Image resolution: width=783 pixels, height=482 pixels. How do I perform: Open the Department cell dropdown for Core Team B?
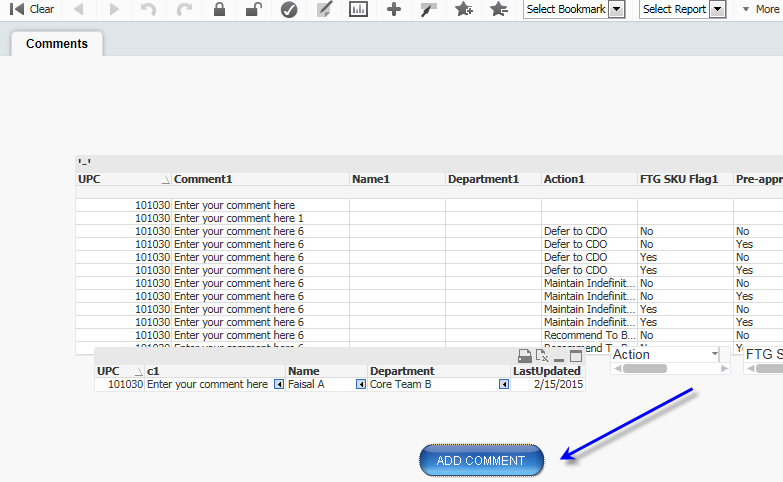504,384
